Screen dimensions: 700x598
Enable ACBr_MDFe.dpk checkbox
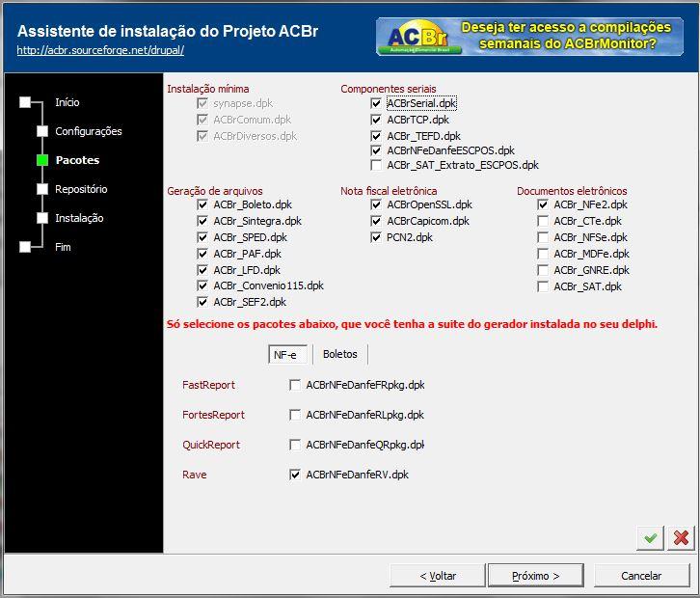coord(543,254)
